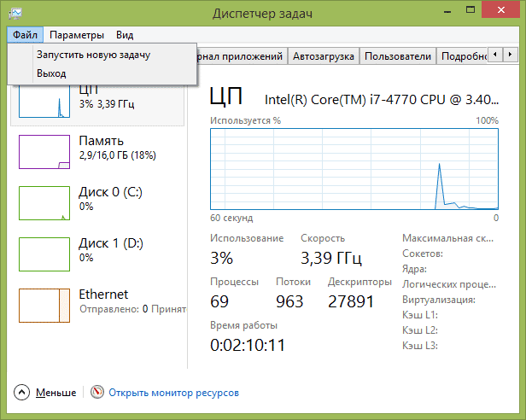The height and width of the screenshot is (420, 526).
Task: Click the resource monitor gauge icon
Action: pos(96,393)
